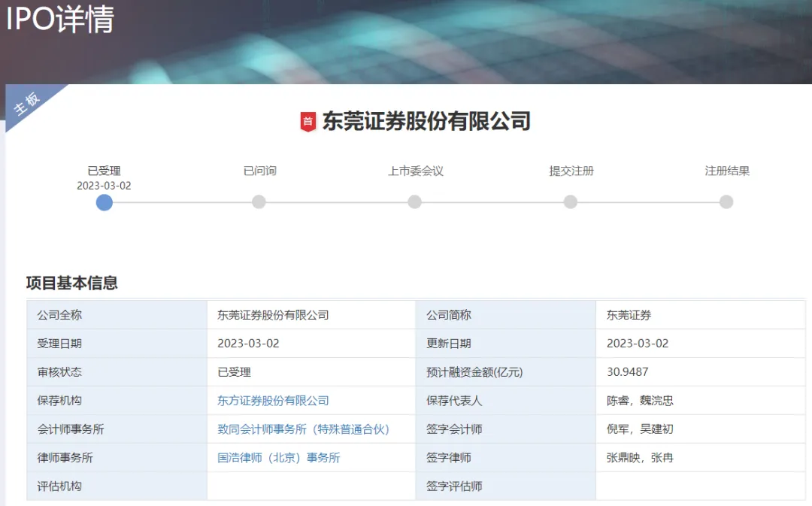Screen dimensions: 812x506
Task: Click the 东莞证券 short name value
Action: pos(629,315)
